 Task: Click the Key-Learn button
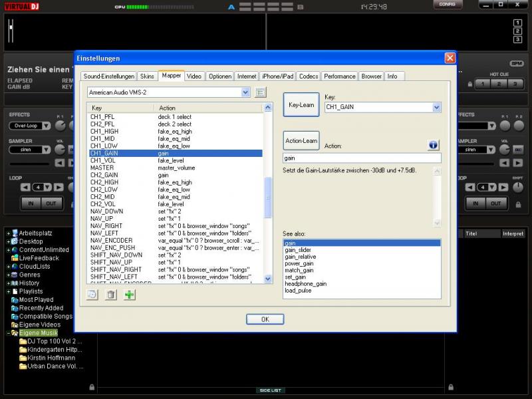[x=301, y=105]
